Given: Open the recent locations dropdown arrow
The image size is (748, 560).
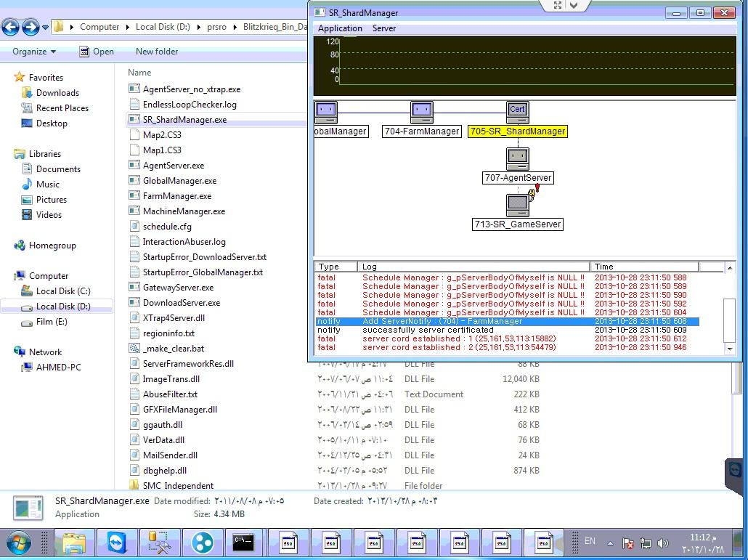Looking at the screenshot, I should [45, 28].
